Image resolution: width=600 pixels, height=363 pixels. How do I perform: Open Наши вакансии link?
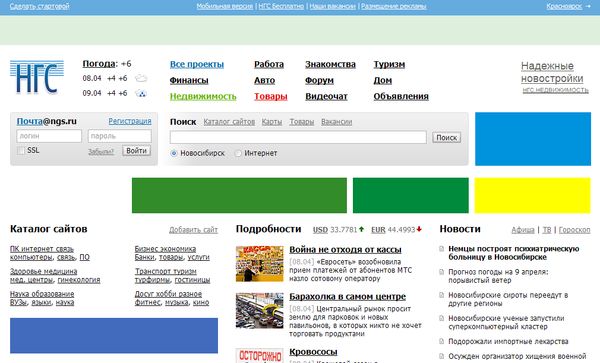tap(332, 6)
